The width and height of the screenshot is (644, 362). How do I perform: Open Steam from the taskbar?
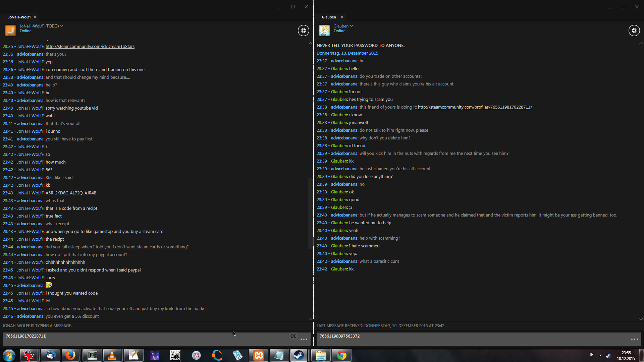tap(299, 355)
